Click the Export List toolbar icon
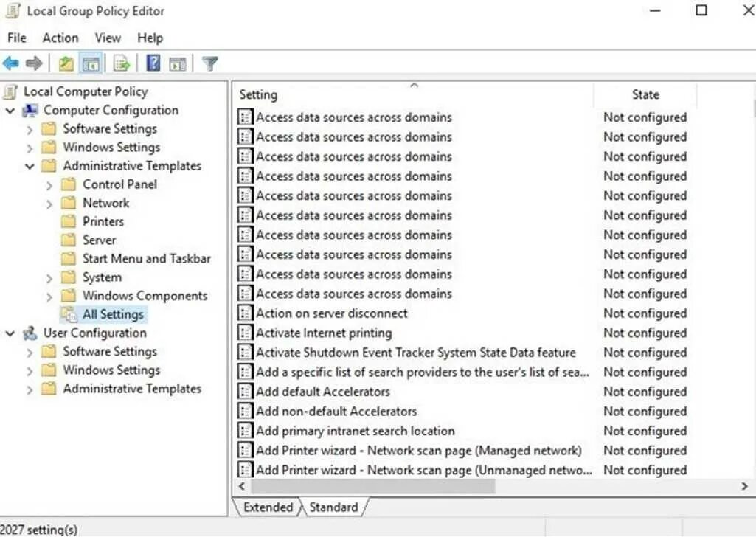 coord(122,63)
